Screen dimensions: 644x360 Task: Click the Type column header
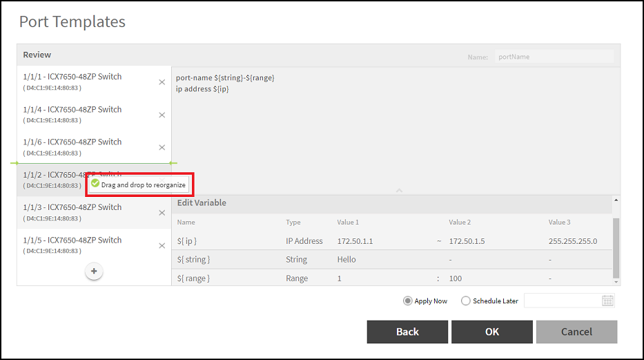(x=293, y=222)
